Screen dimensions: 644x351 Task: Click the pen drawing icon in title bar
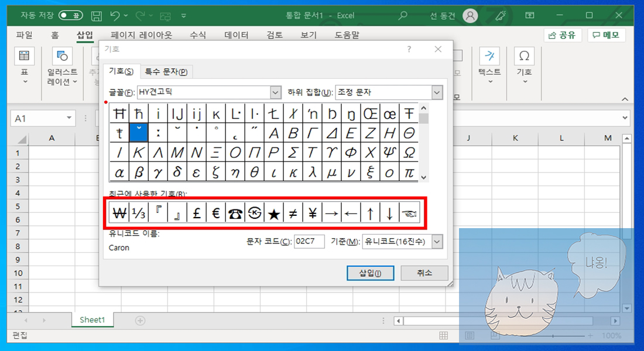pos(500,16)
